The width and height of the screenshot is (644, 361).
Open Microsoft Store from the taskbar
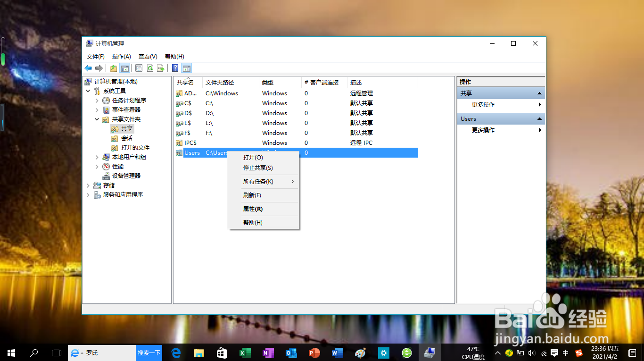222,353
